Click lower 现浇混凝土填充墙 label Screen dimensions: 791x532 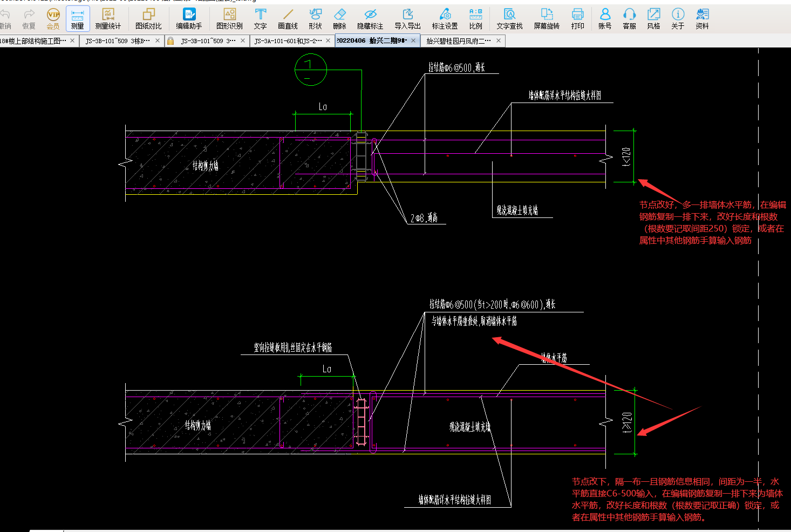[x=470, y=427]
